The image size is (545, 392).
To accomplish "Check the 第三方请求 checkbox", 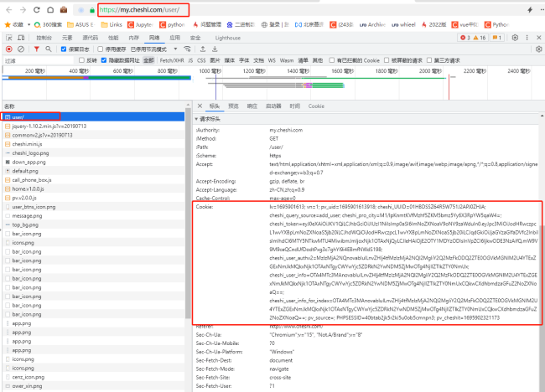I will pyautogui.click(x=429, y=60).
